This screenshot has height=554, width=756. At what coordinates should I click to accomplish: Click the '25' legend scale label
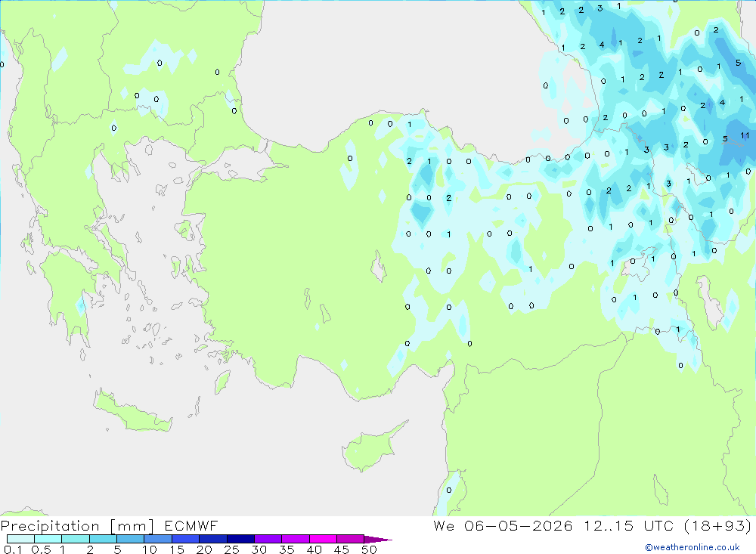coord(231,549)
